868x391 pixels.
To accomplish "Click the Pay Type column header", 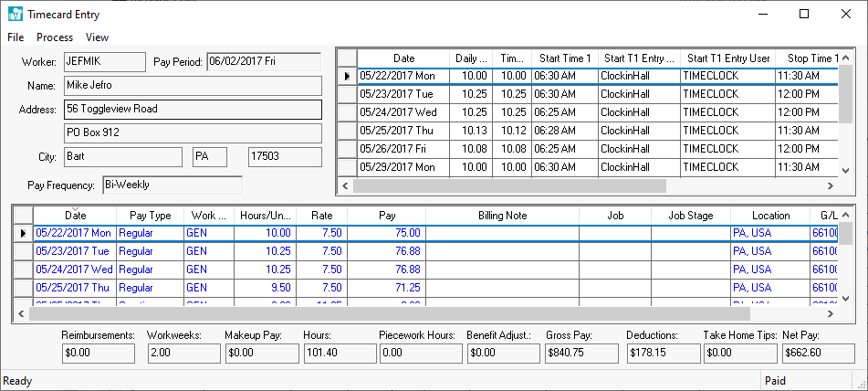I will [x=150, y=216].
